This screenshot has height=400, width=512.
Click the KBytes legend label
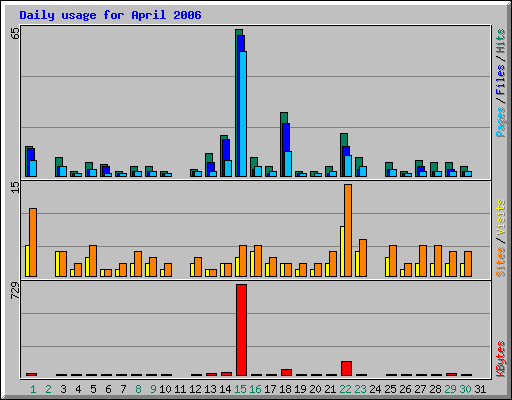click(501, 359)
